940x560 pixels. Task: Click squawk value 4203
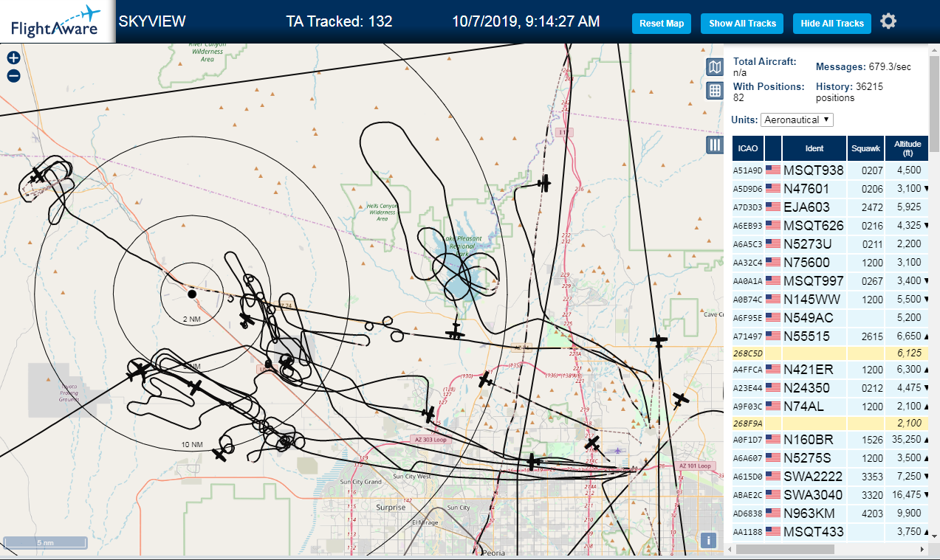[872, 514]
